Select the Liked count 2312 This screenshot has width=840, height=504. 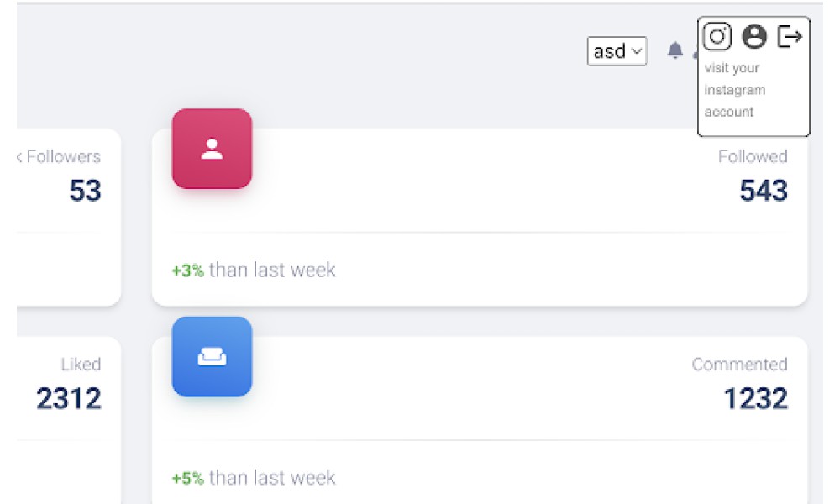pos(69,398)
